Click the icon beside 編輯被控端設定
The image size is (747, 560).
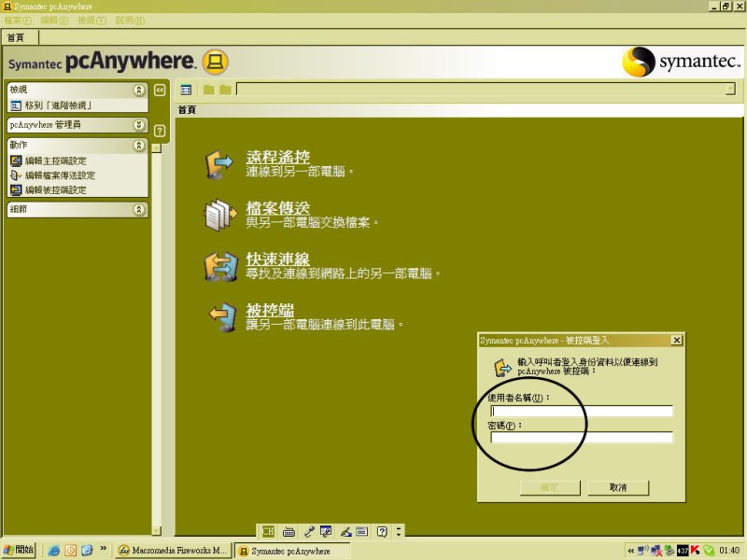(x=16, y=190)
